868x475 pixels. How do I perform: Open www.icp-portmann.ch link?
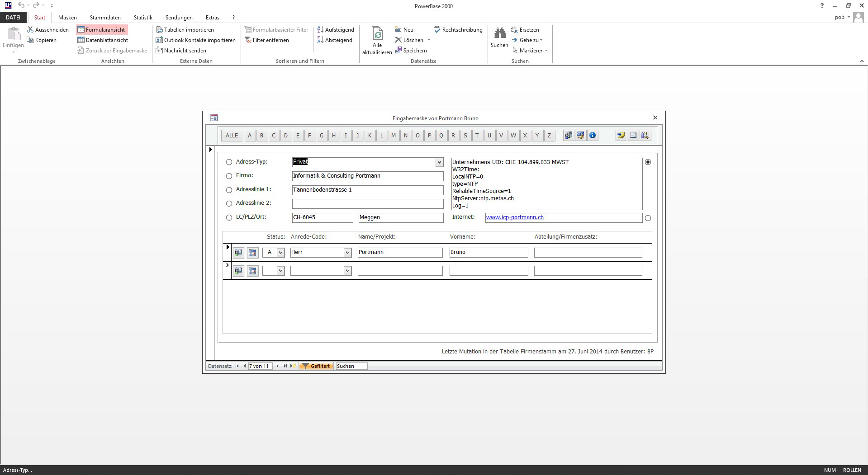pos(515,217)
